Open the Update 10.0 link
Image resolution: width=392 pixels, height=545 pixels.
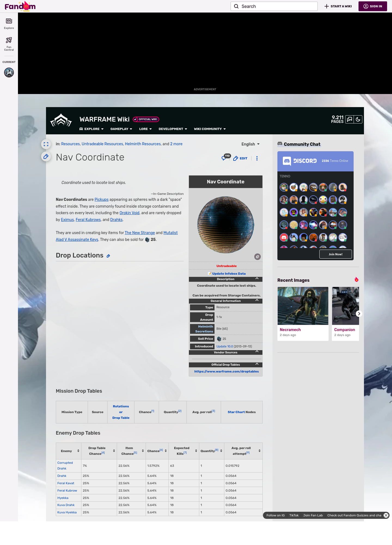[225, 346]
